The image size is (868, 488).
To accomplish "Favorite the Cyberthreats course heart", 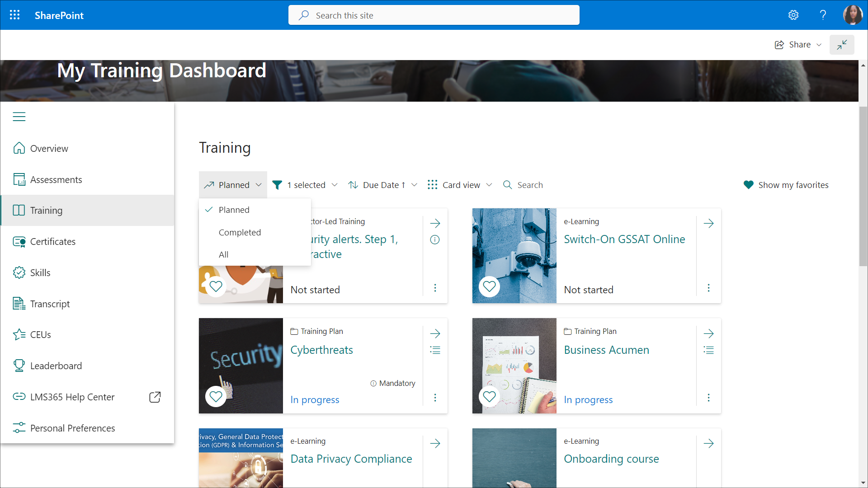I will [x=216, y=396].
